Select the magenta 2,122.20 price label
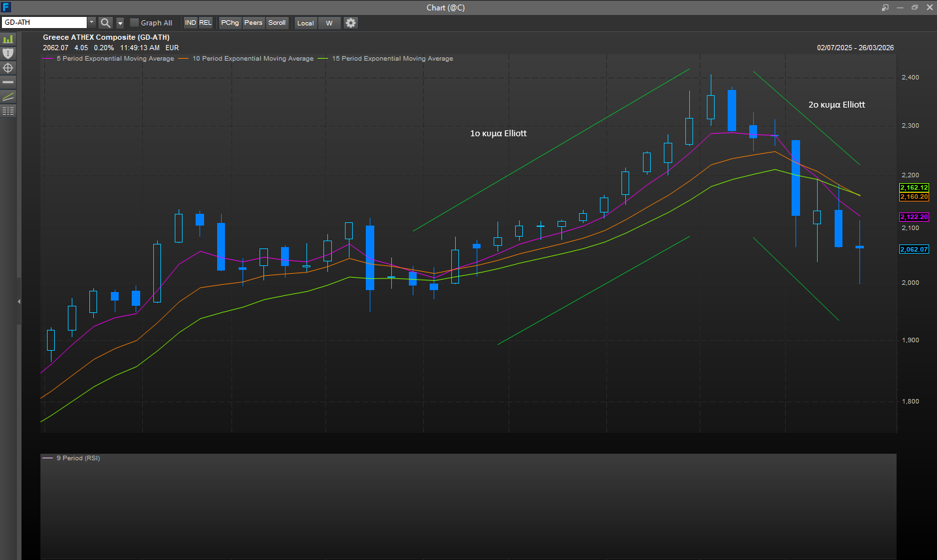The image size is (937, 560). [914, 216]
